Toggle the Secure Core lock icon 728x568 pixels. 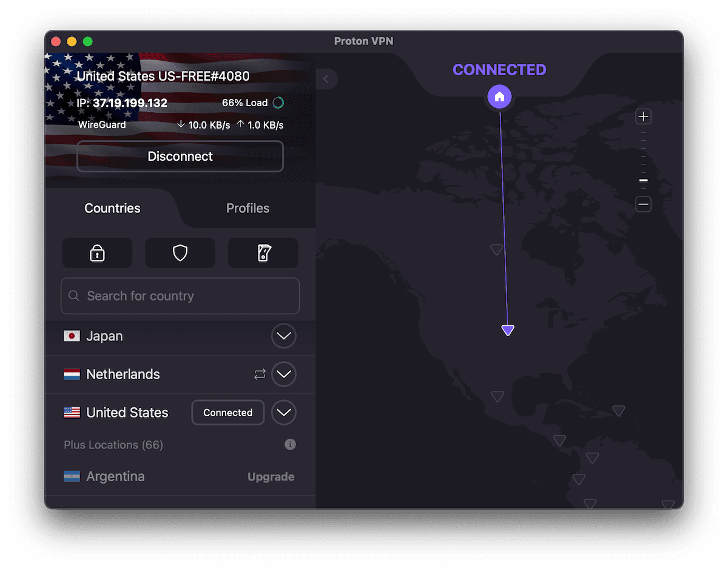click(x=97, y=253)
